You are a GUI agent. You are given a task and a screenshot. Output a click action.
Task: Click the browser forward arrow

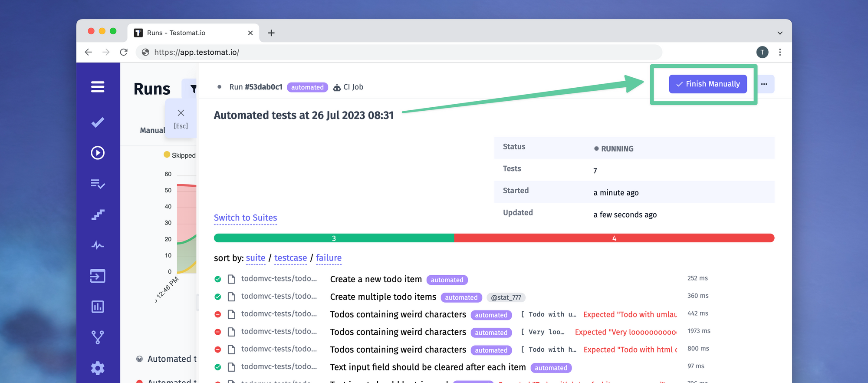106,52
